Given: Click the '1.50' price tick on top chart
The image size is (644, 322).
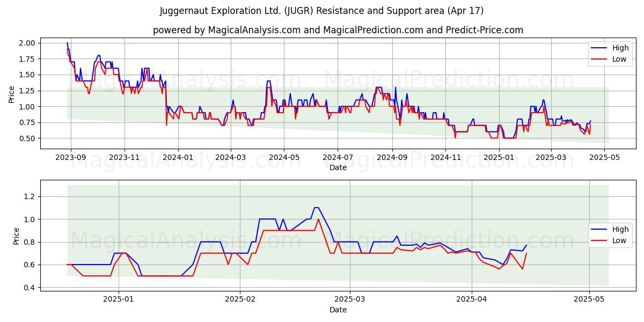Looking at the screenshot, I should coord(28,75).
